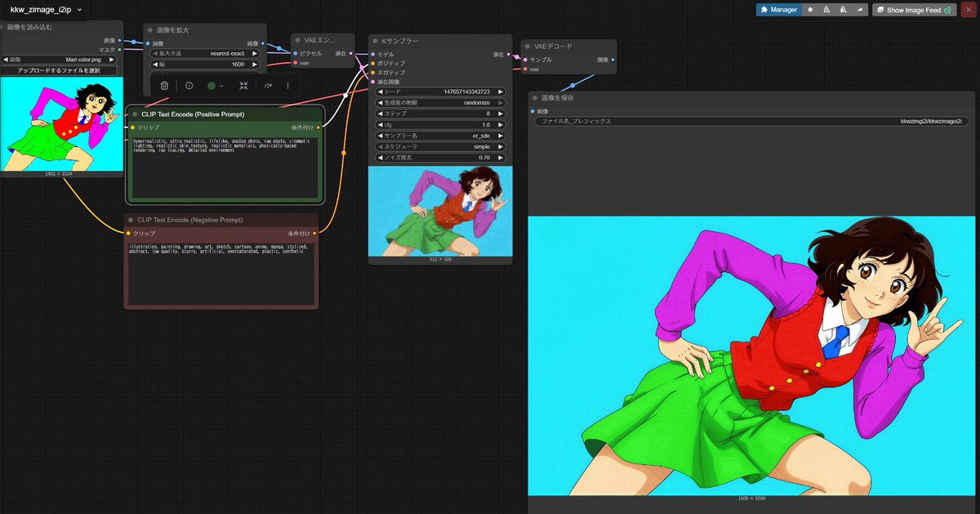This screenshot has width=980, height=514.
Task: Collapse the VAE Decode node via title dot
Action: (x=528, y=46)
